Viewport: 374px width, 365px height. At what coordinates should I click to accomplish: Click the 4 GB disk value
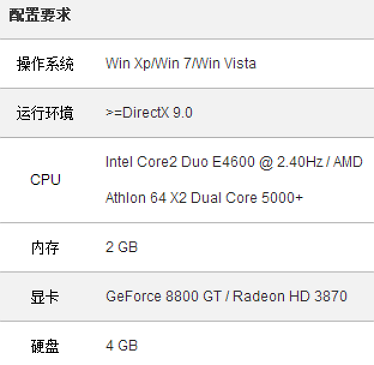pos(122,345)
